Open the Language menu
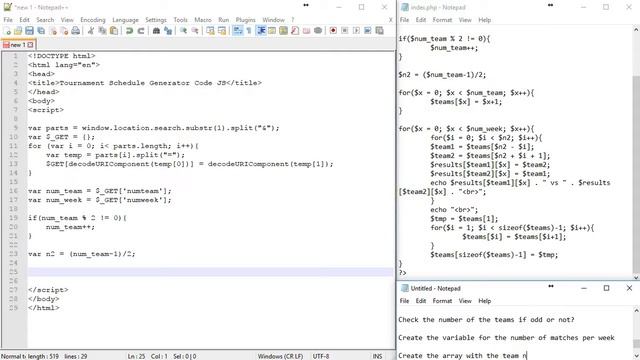 point(125,20)
